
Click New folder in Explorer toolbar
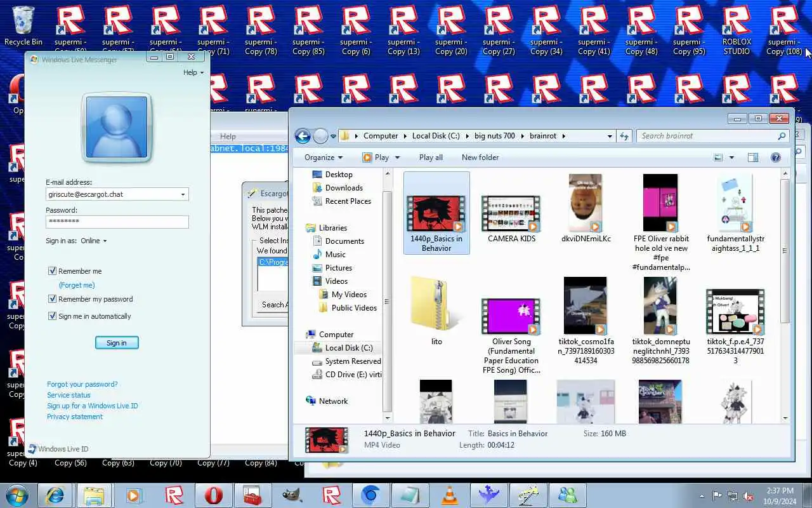click(x=480, y=157)
